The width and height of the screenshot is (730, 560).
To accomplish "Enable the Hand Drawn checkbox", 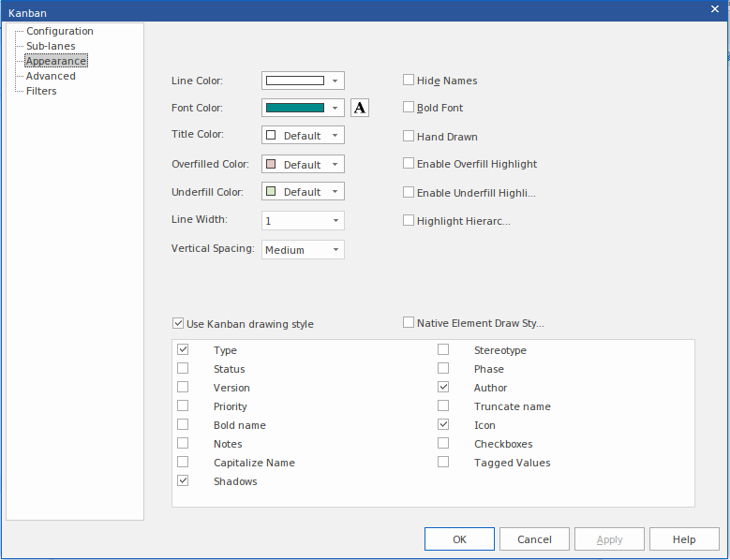I will tap(409, 136).
